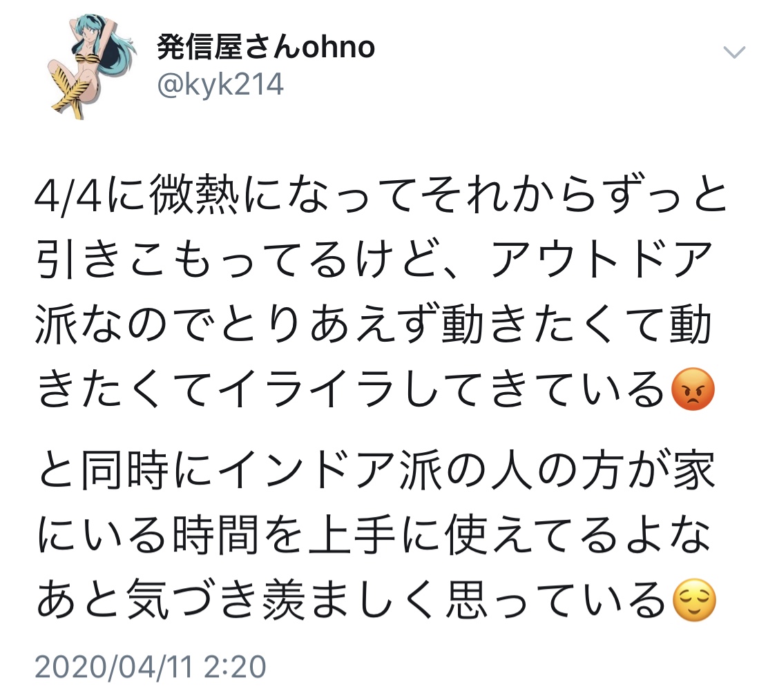Click the word アウトドア in the tweet

point(601,259)
